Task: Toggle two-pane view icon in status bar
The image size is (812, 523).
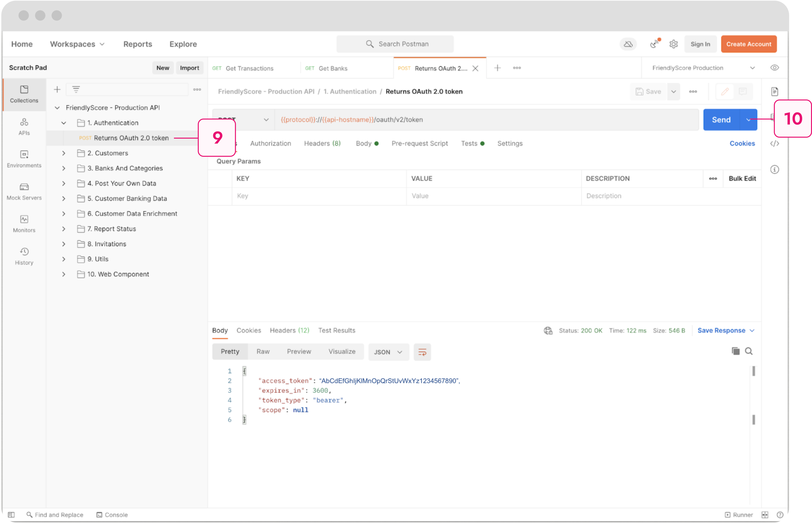Action: pyautogui.click(x=765, y=514)
